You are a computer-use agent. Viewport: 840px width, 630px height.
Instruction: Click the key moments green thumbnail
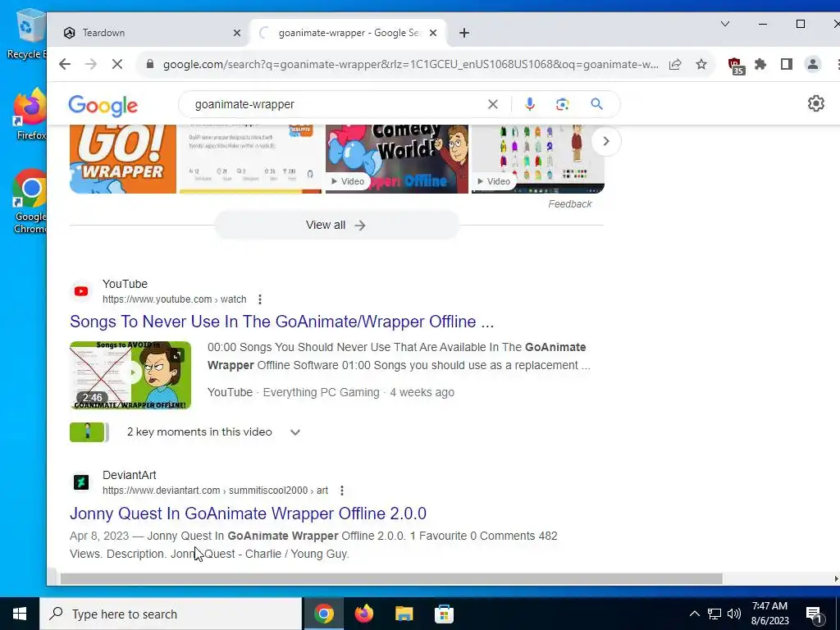click(89, 432)
